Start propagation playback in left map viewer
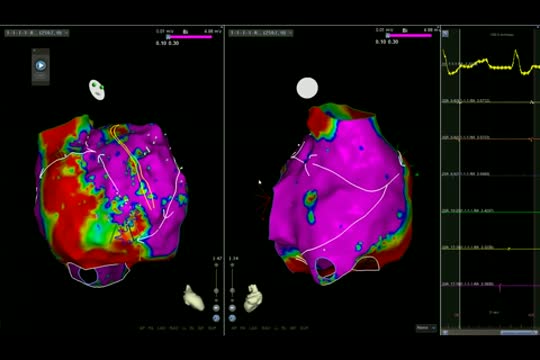This screenshot has height=360, width=540. click(41, 65)
